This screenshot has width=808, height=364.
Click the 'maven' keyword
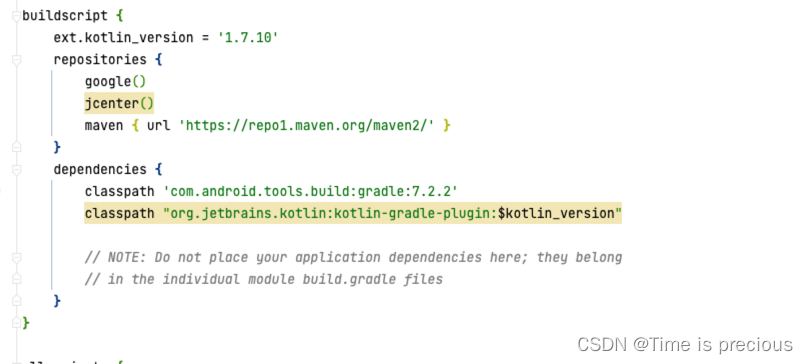click(x=104, y=125)
